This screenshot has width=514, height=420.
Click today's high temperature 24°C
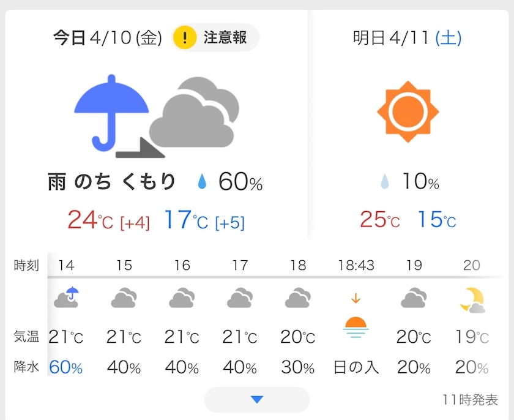[x=90, y=220]
